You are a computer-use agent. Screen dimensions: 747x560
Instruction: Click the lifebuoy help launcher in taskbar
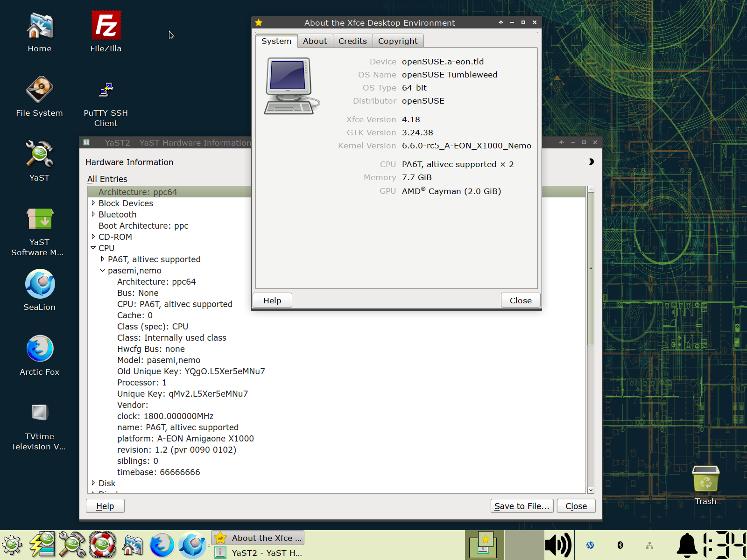[102, 545]
